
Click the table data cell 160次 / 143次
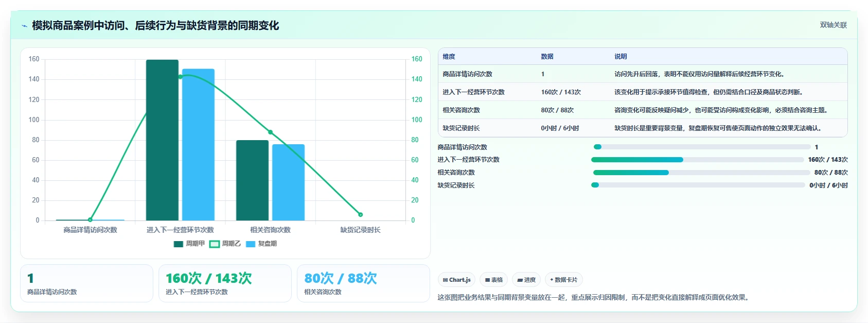(x=561, y=92)
